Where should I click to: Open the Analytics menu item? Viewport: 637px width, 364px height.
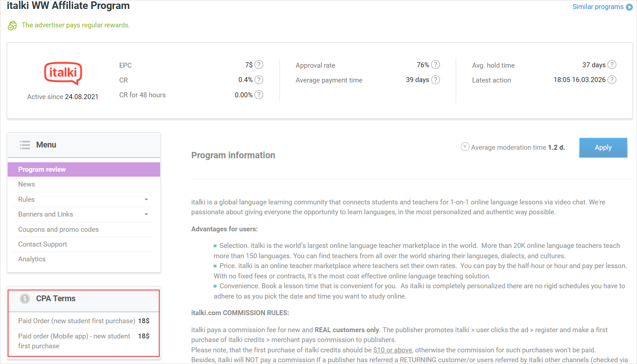tap(32, 259)
